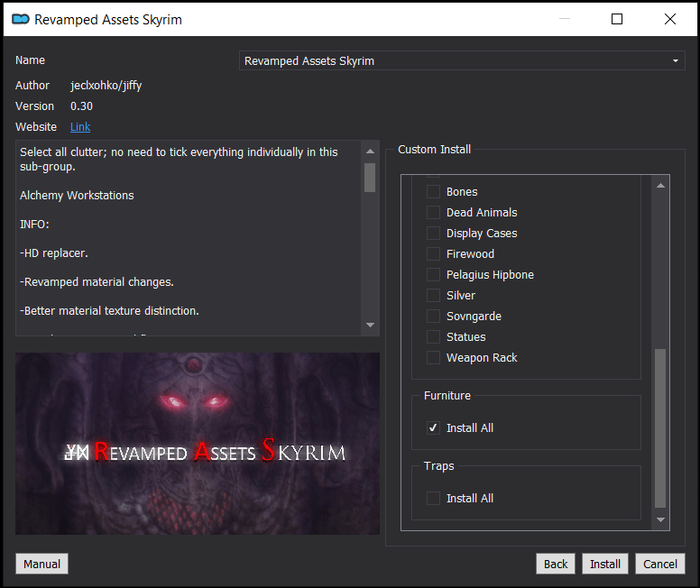Click the Better material texture distinction line
Screen dimensions: 700x588
pyautogui.click(x=109, y=311)
